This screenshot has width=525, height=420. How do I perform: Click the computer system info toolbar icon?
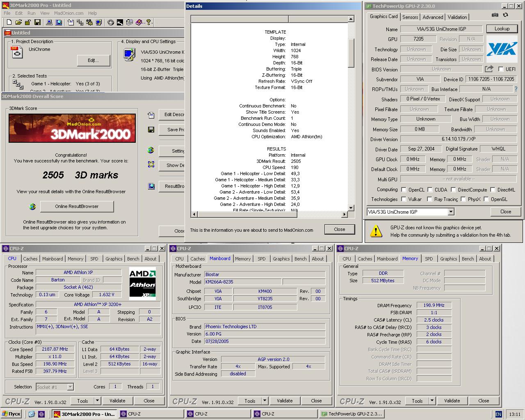point(49,22)
